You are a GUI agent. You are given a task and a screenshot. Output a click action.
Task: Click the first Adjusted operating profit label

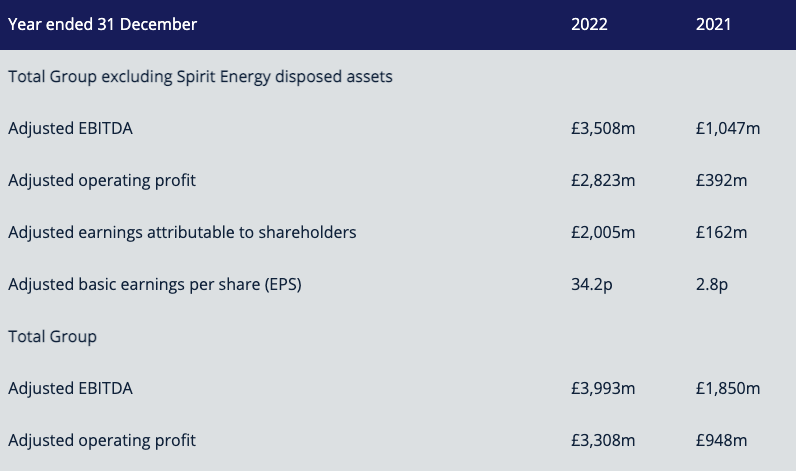(102, 181)
